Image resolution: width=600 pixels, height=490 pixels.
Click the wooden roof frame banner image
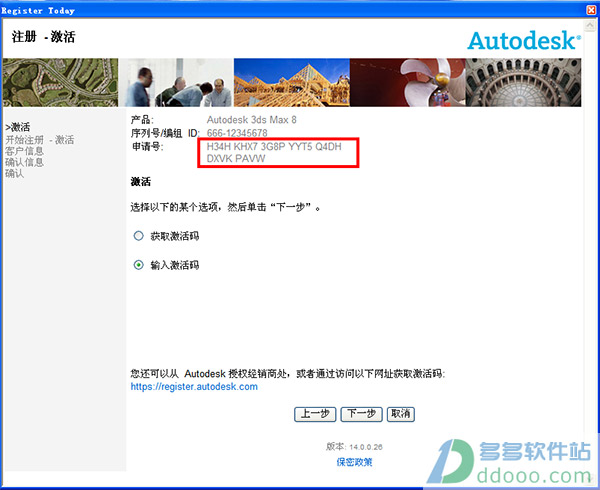292,82
